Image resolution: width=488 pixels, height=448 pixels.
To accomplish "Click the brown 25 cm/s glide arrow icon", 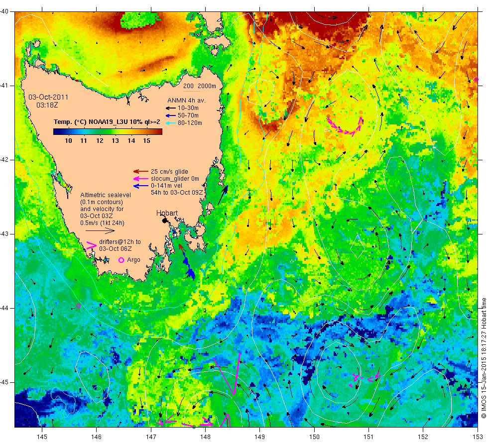I will pos(140,171).
